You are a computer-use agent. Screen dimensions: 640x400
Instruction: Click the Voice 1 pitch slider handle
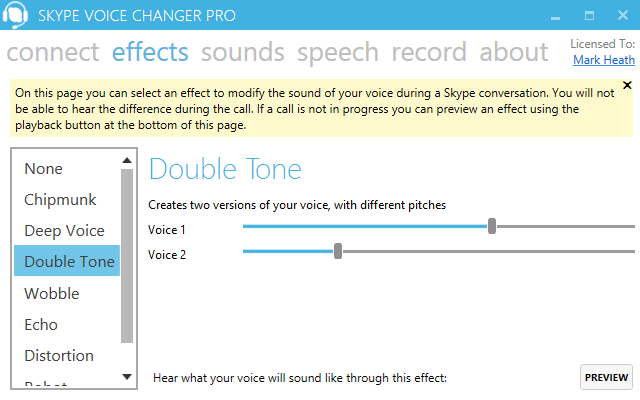(492, 226)
